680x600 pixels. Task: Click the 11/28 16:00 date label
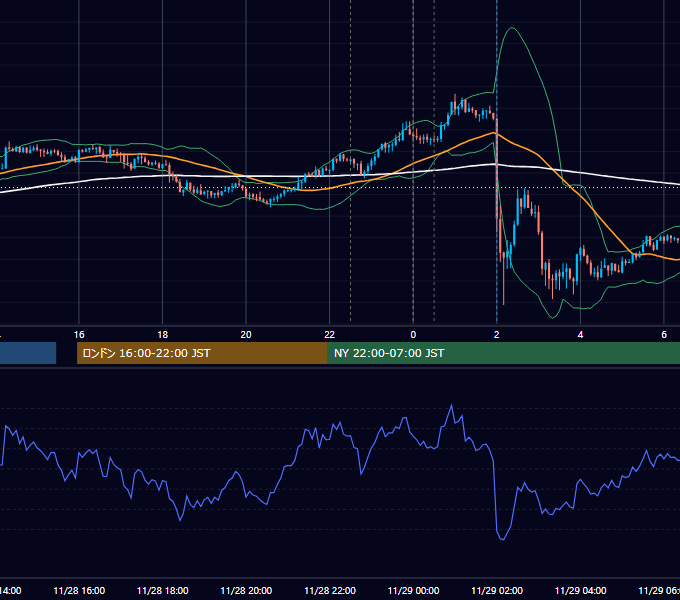[x=79, y=590]
